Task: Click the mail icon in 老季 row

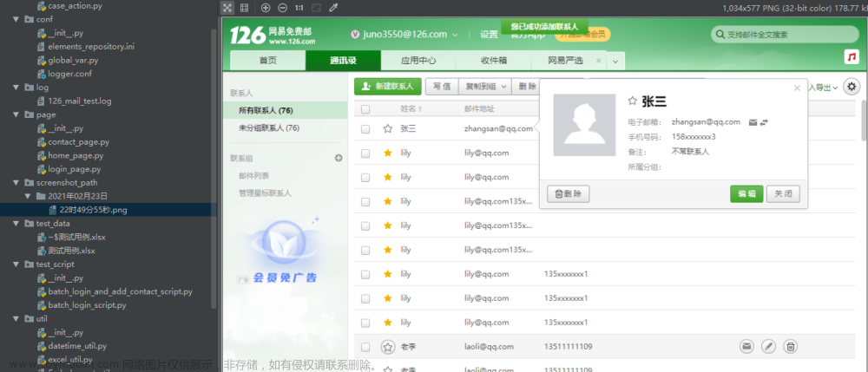Action: [x=746, y=347]
